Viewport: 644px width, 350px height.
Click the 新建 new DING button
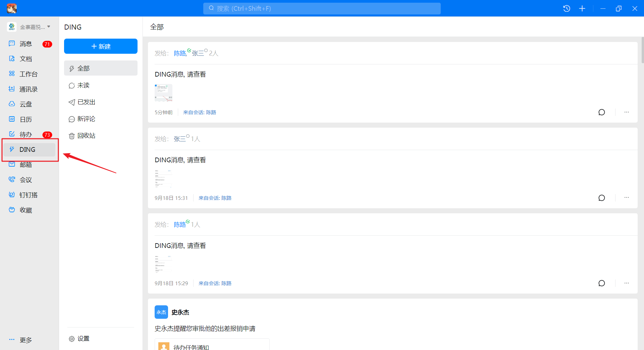click(x=101, y=46)
